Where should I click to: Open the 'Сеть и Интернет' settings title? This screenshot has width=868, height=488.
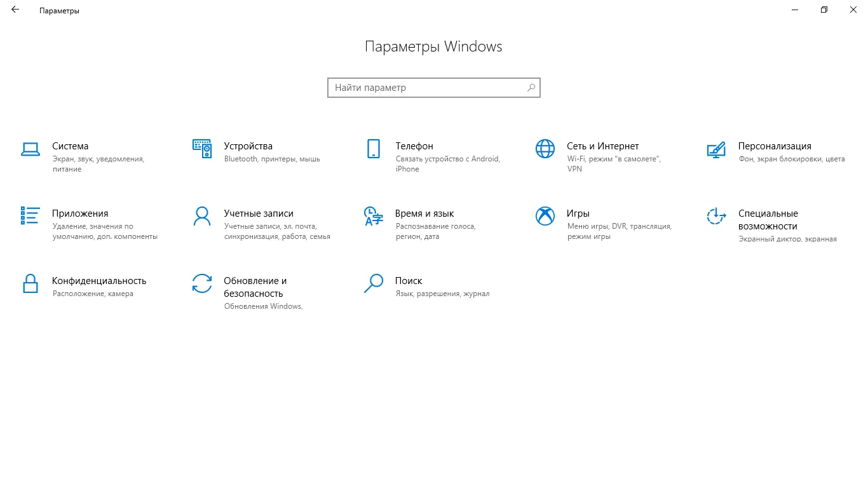pos(602,146)
